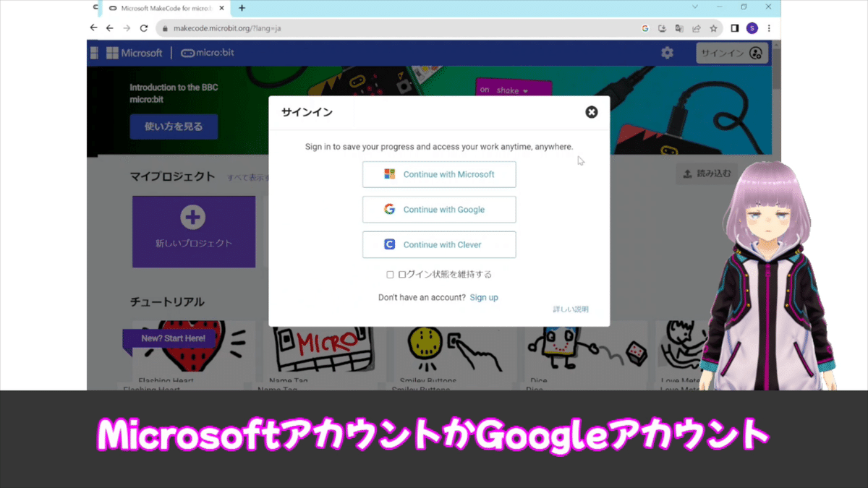
Task: Click the install app icon in address bar
Action: (x=662, y=28)
